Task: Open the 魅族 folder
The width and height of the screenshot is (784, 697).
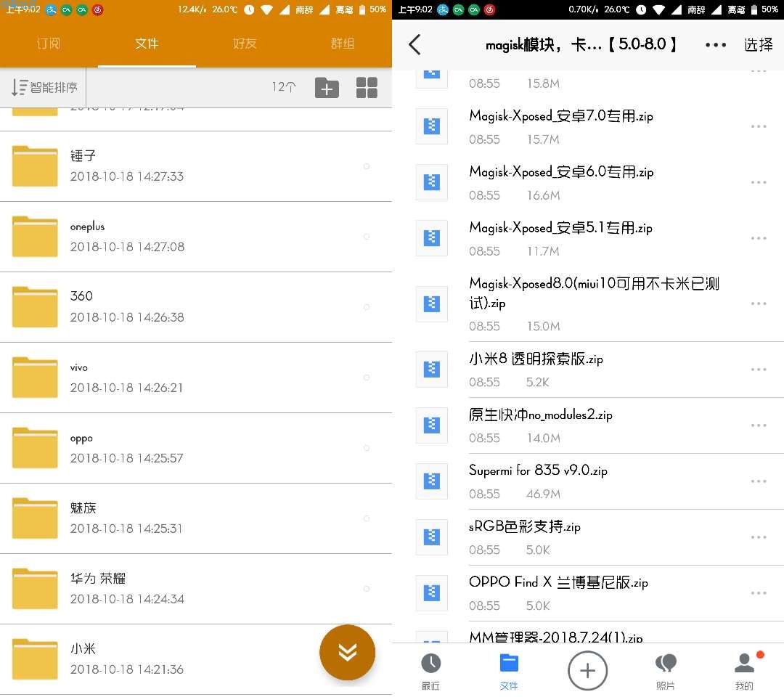Action: [x=196, y=519]
